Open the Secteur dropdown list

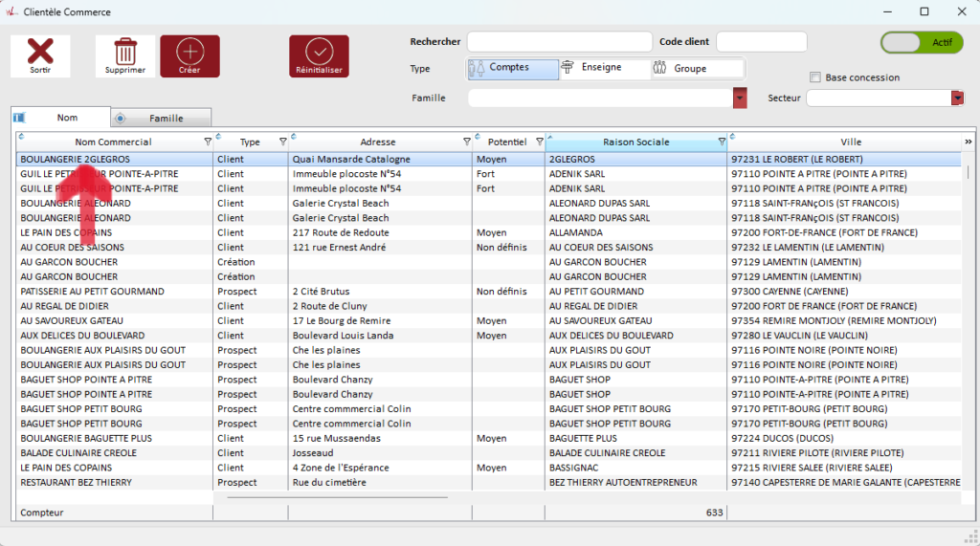[x=957, y=98]
